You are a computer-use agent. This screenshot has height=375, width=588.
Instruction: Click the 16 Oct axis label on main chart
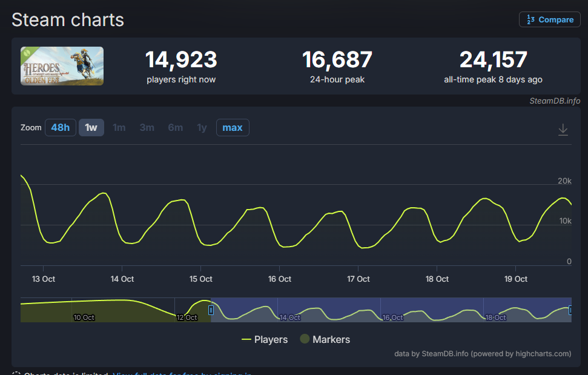tap(279, 279)
